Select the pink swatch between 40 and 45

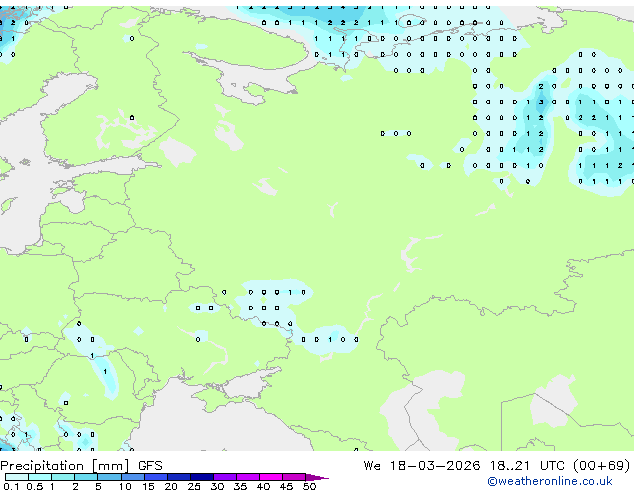pyautogui.click(x=271, y=477)
